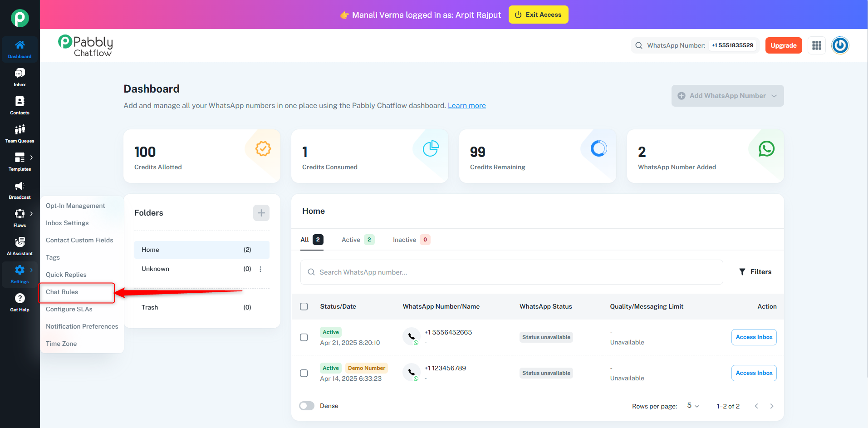Focus the Search WhatsApp number field

click(x=512, y=272)
